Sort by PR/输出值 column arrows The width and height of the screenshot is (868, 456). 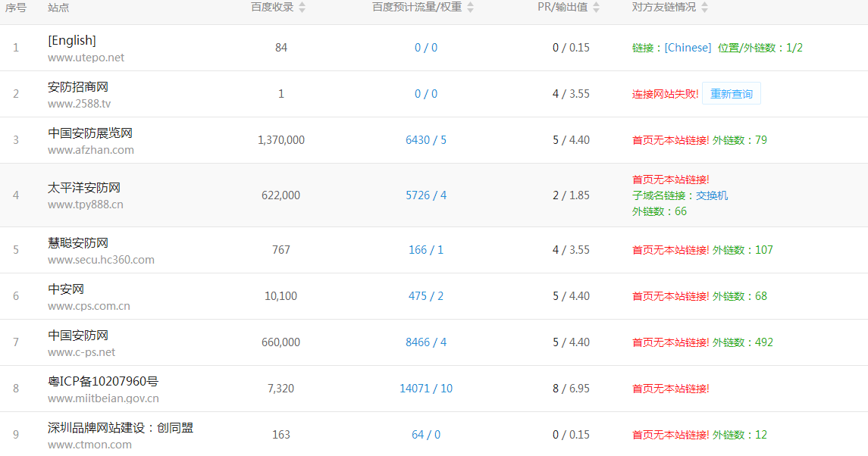[x=596, y=8]
